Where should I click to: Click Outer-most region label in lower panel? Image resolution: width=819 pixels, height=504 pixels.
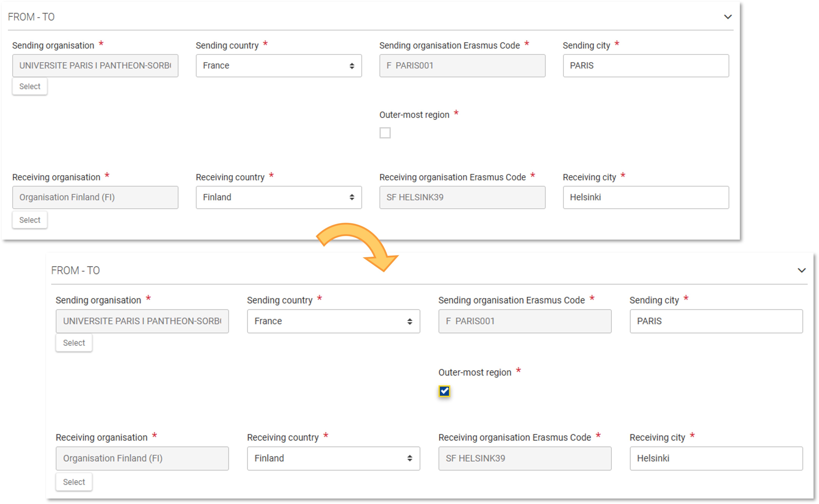point(475,372)
